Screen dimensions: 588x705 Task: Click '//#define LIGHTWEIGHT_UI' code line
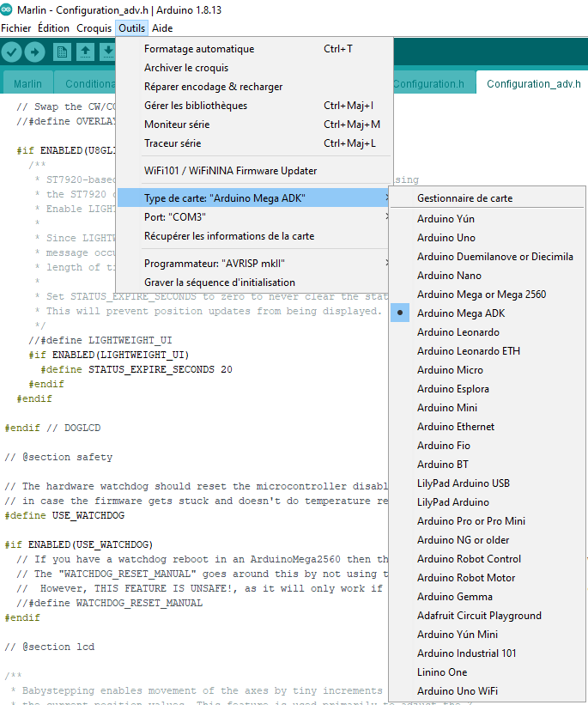coord(100,340)
